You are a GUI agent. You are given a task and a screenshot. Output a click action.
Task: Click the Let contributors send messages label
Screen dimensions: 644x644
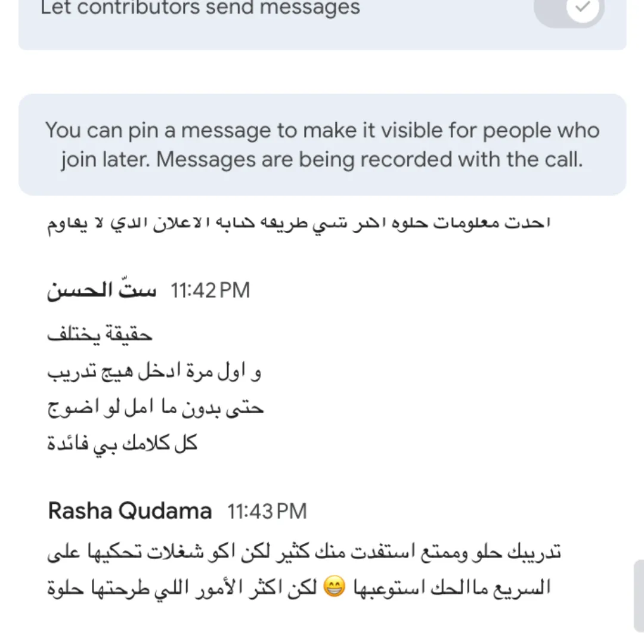pyautogui.click(x=200, y=7)
